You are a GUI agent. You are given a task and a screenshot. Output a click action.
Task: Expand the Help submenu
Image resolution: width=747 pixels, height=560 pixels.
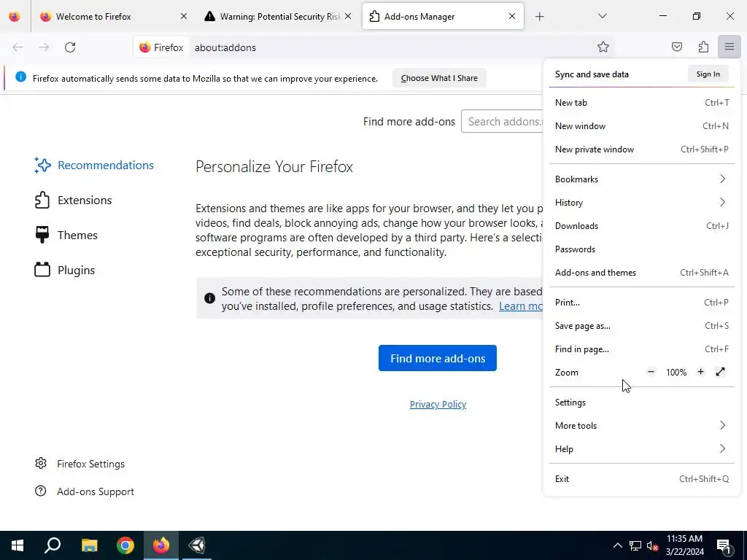pos(642,449)
